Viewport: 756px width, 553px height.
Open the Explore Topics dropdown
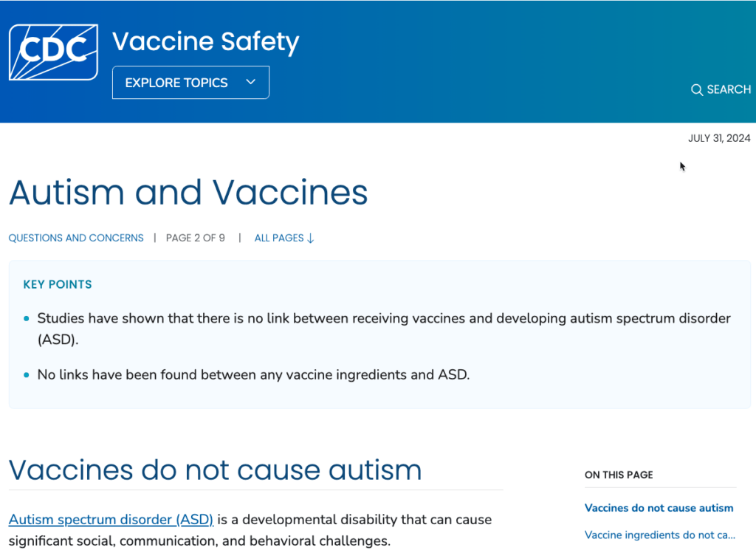point(190,83)
